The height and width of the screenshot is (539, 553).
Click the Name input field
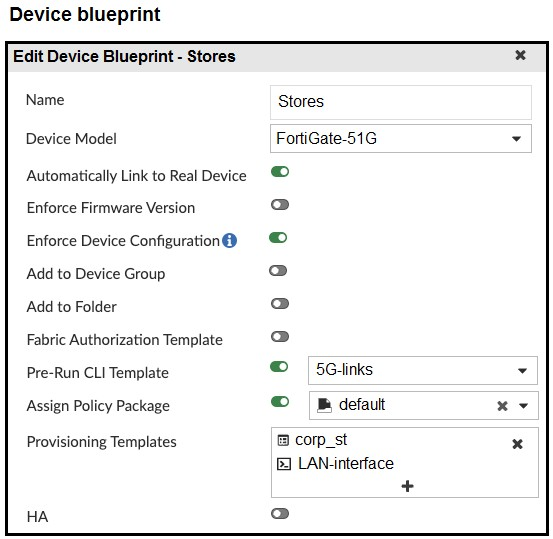click(401, 102)
